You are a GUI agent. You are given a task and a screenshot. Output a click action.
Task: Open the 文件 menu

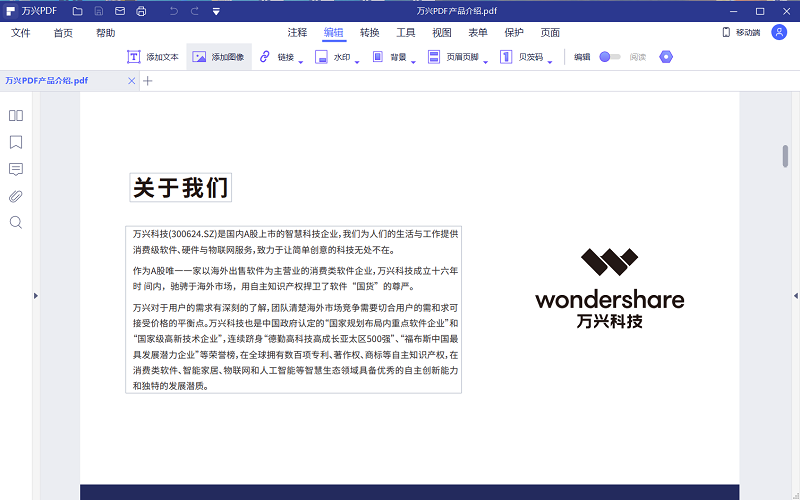[20, 33]
